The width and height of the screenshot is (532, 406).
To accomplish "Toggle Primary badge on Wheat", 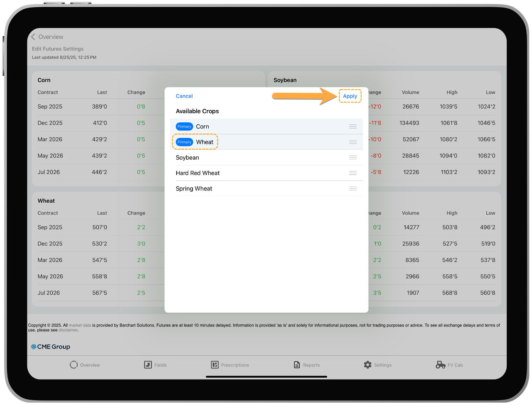I will 184,142.
